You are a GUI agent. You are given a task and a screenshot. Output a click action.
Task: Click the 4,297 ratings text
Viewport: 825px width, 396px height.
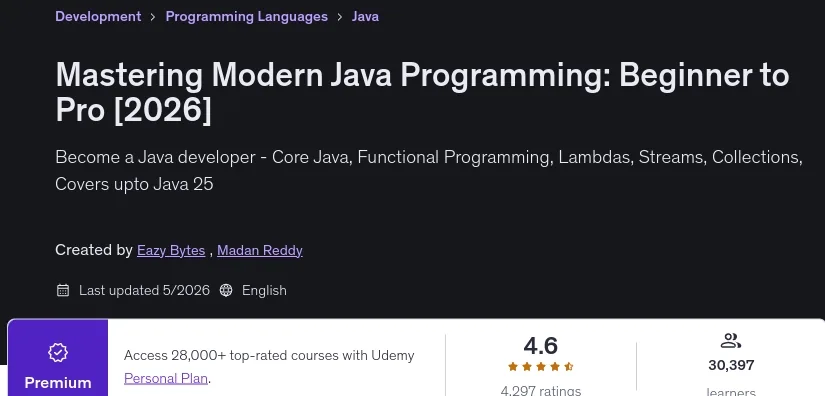coord(540,390)
